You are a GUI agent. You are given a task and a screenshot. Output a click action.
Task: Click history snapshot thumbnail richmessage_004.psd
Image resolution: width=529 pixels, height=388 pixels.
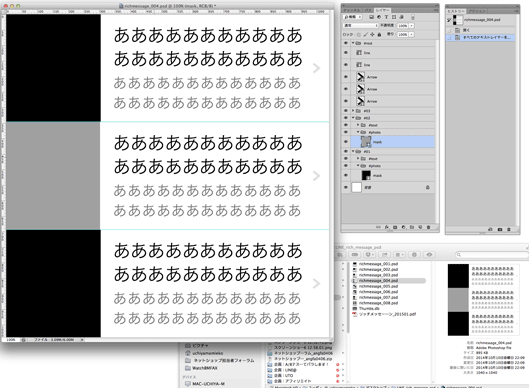[458, 20]
